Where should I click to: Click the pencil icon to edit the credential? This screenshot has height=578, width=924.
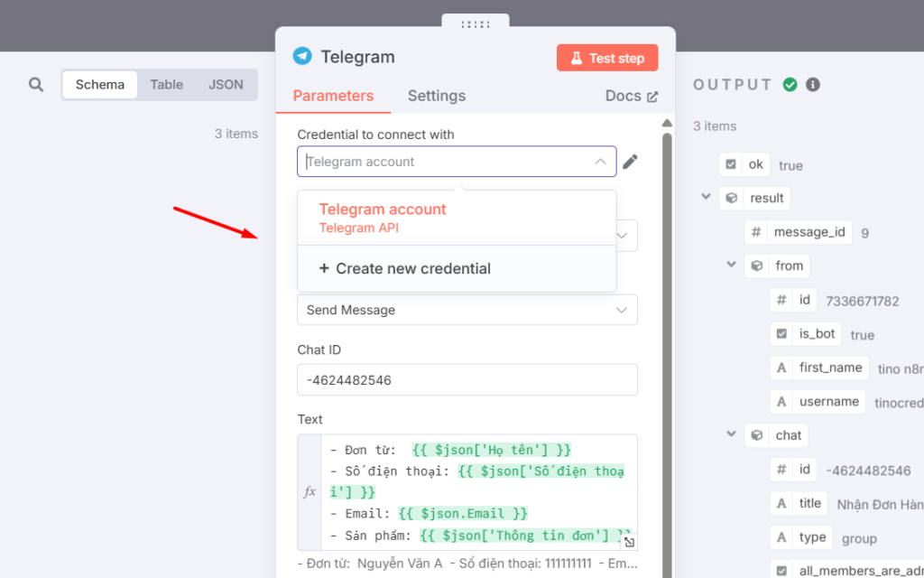pos(630,161)
